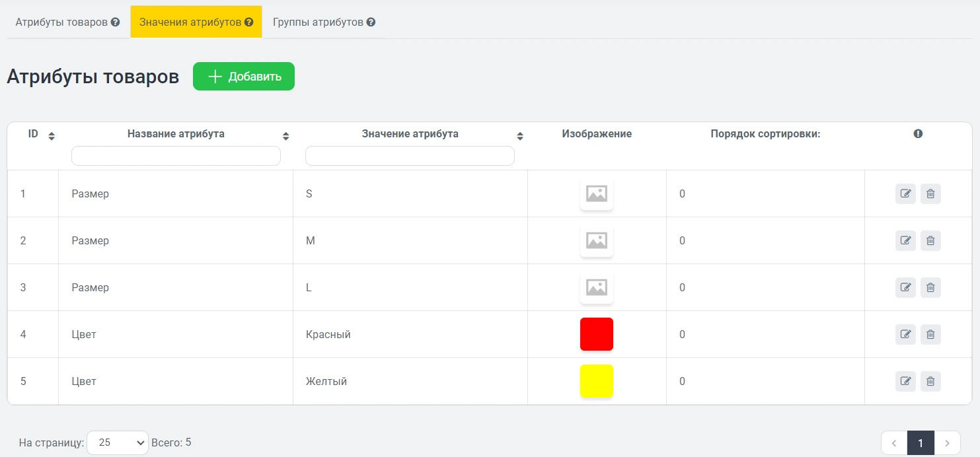Image resolution: width=980 pixels, height=457 pixels.
Task: Click info icon in actions column header
Action: tap(918, 133)
